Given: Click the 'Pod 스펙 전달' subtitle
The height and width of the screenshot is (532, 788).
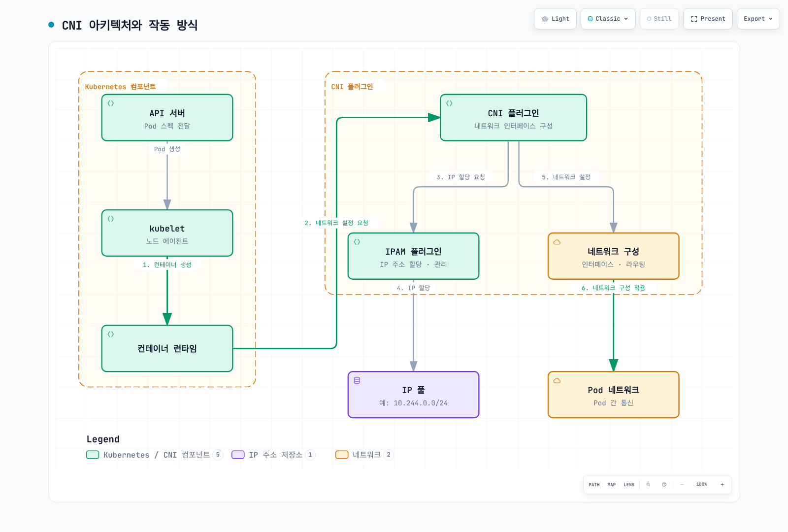Looking at the screenshot, I should [x=167, y=126].
